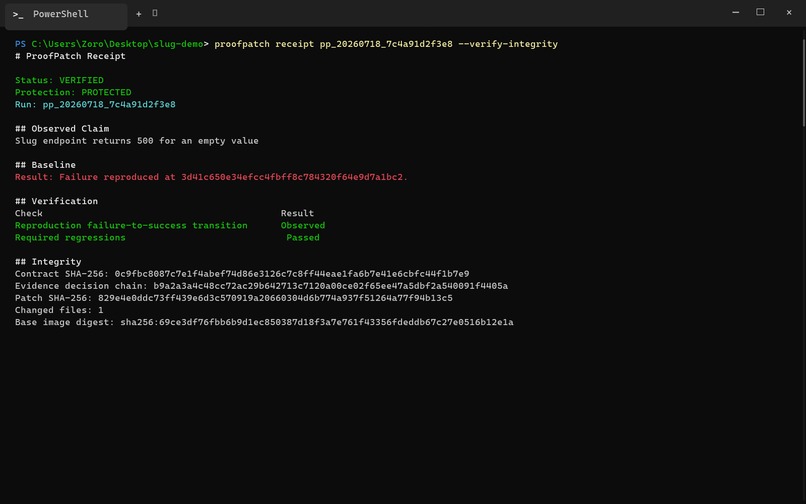806x504 pixels.
Task: Close the PowerShell window
Action: pyautogui.click(x=789, y=12)
